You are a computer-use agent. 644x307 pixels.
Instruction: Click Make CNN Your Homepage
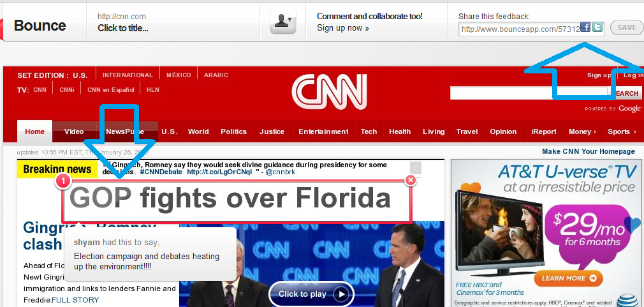589,152
